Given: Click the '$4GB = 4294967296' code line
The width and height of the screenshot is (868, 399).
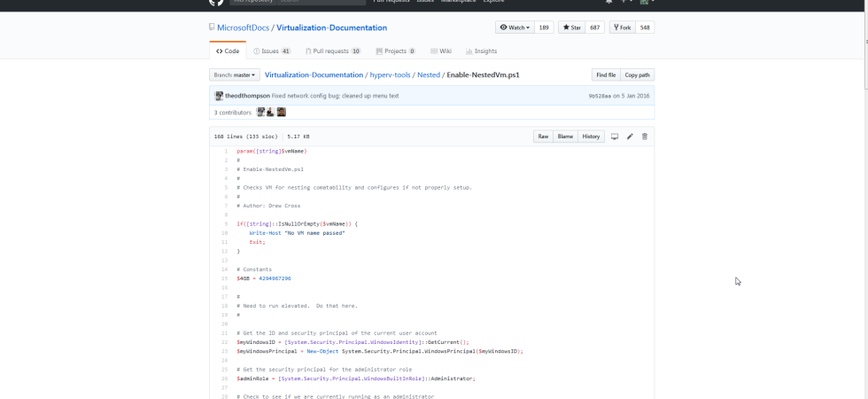Looking at the screenshot, I should tap(264, 278).
